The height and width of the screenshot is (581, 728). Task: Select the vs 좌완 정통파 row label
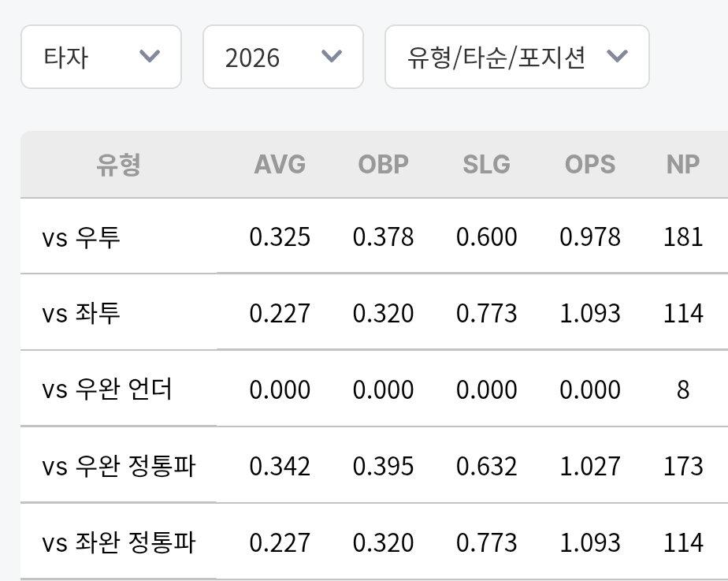(x=119, y=542)
